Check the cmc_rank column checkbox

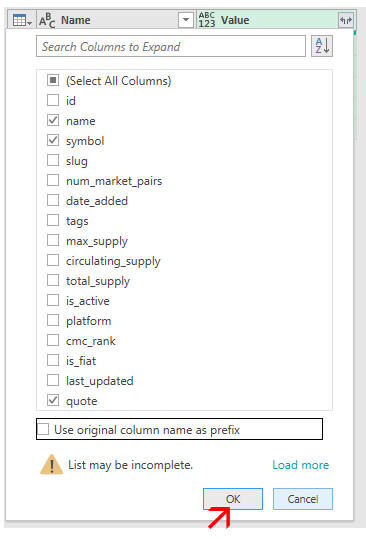click(x=53, y=341)
